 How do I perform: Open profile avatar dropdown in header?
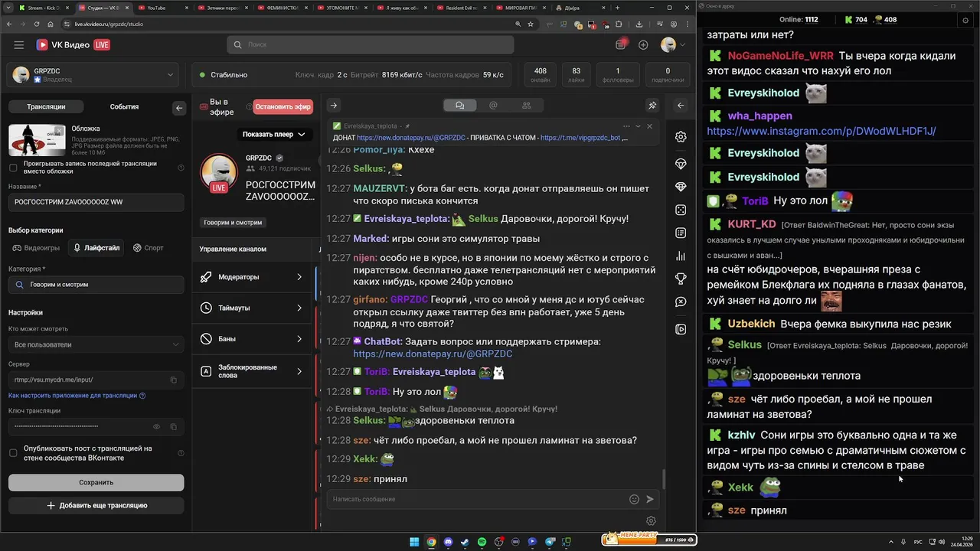coord(672,45)
